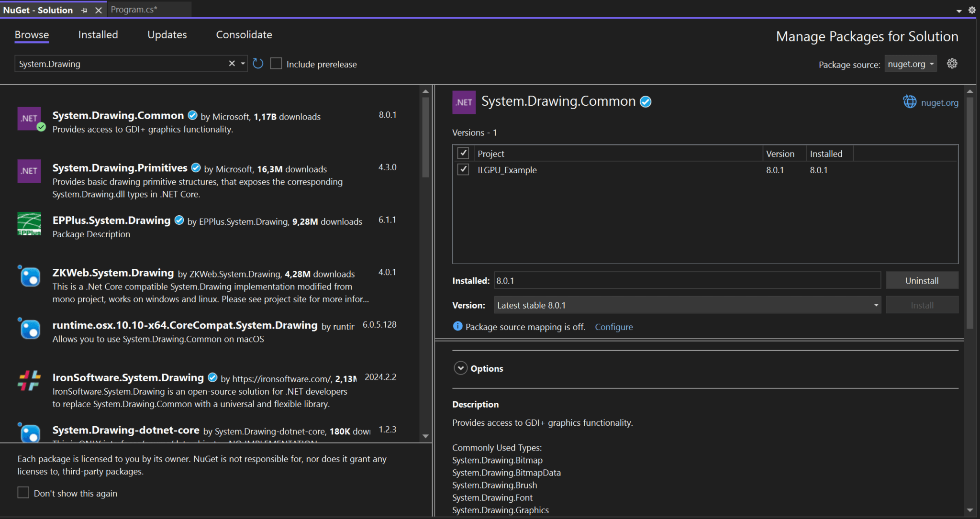Check the Don't show this again option
The height and width of the screenshot is (519, 980).
pyautogui.click(x=23, y=492)
